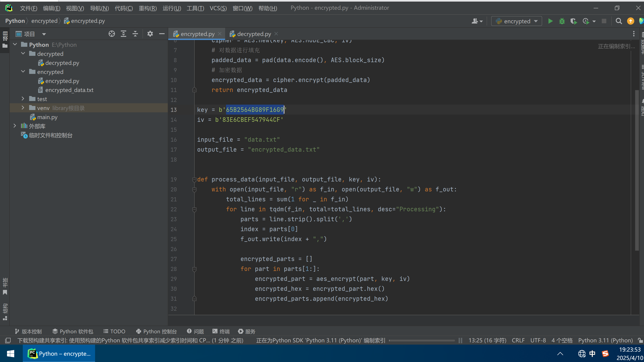The image size is (644, 362).
Task: Toggle Chinese input mode in system tray
Action: click(592, 353)
